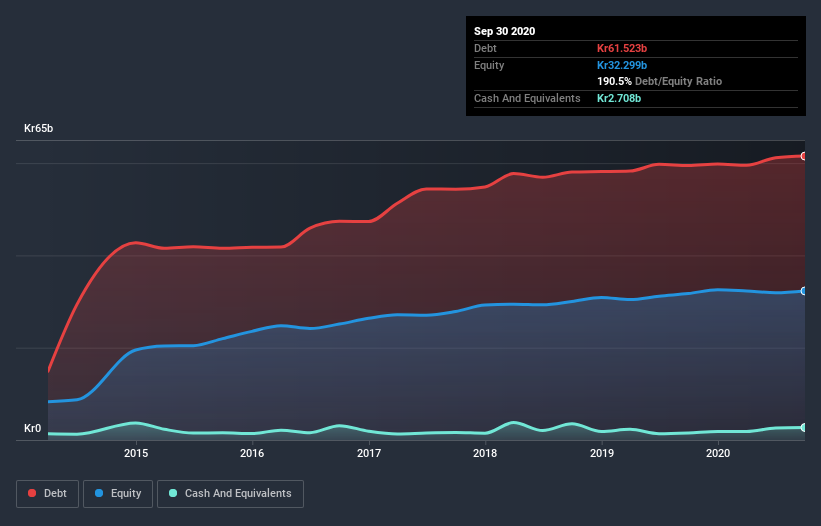Click the blue Equity endpoint marker
The width and height of the screenshot is (821, 526).
click(804, 291)
